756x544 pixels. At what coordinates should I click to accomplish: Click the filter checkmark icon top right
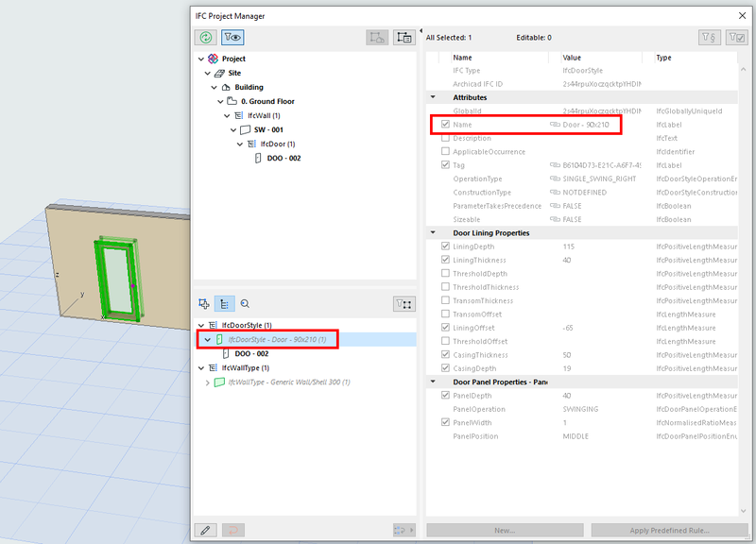(736, 37)
